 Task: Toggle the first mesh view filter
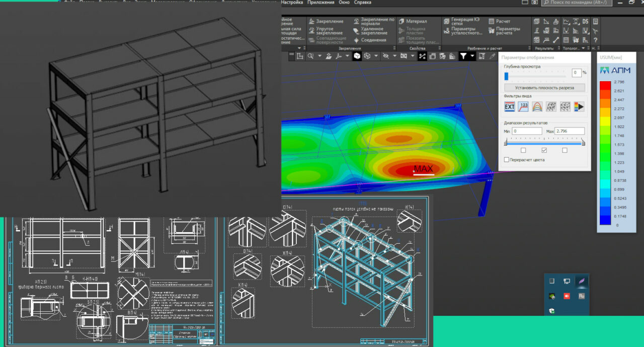coord(551,106)
